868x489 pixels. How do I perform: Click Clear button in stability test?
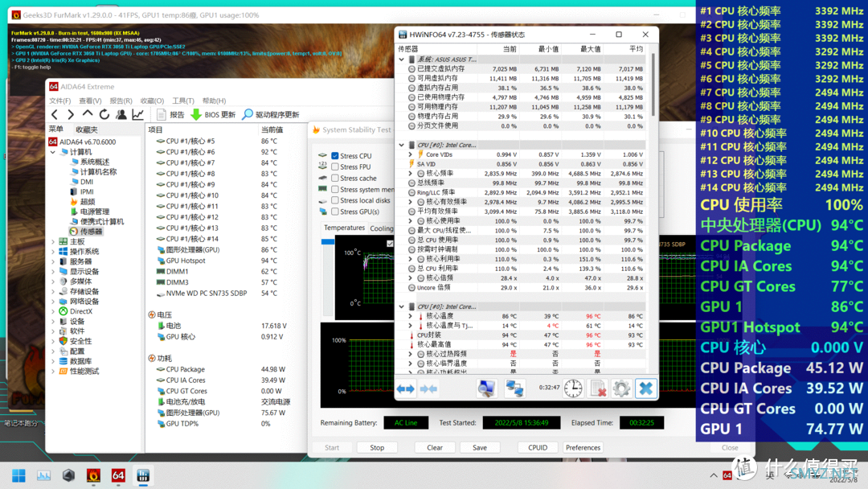coord(435,447)
